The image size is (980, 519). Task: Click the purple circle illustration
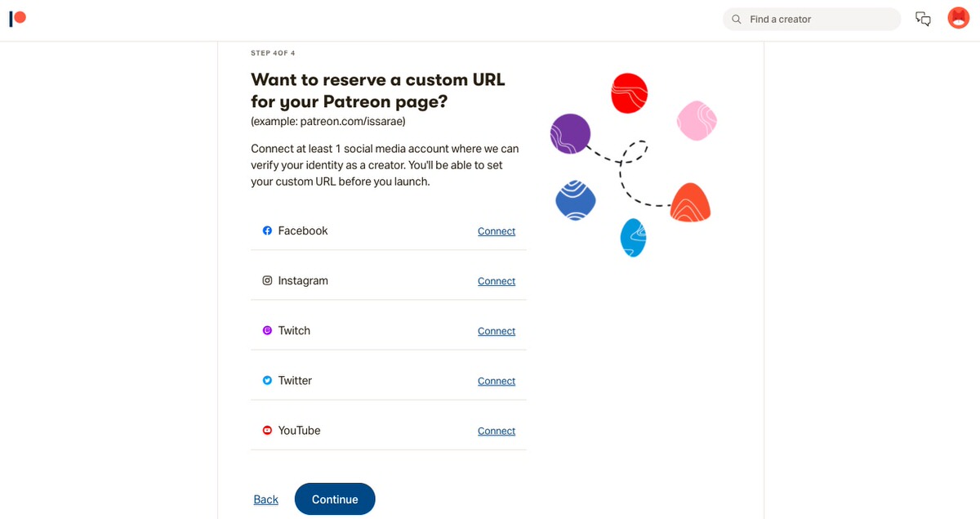570,133
